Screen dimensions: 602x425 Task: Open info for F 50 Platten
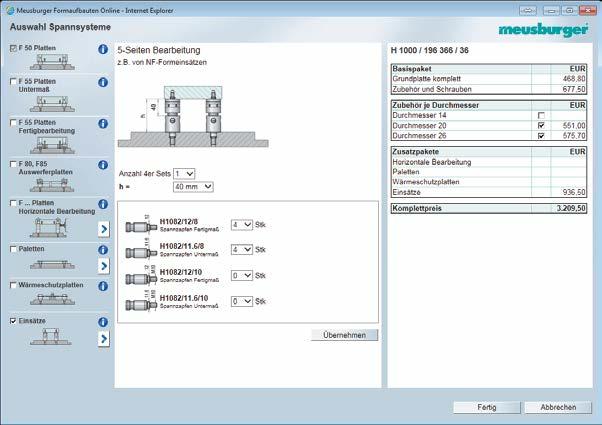(x=103, y=49)
